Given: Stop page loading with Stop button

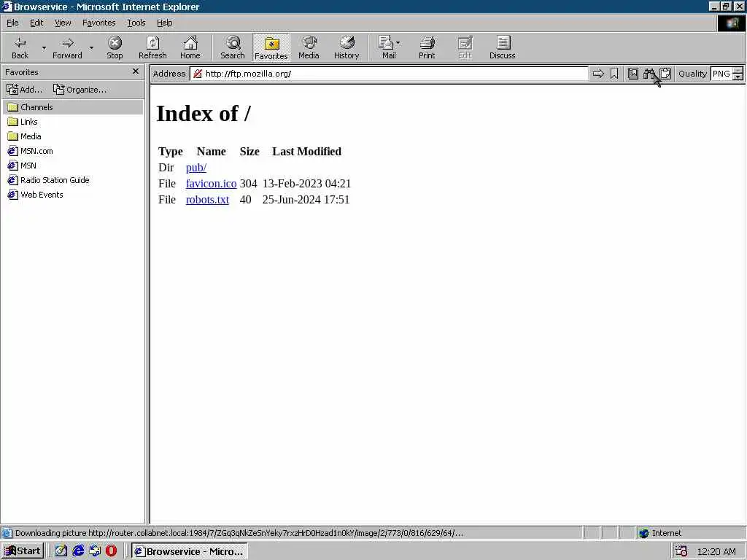Looking at the screenshot, I should pyautogui.click(x=115, y=47).
